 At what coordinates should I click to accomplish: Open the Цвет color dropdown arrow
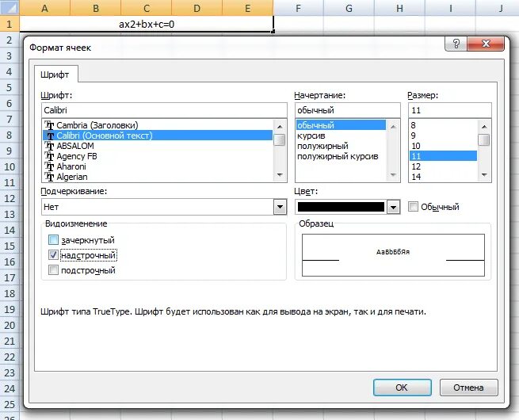pyautogui.click(x=393, y=207)
